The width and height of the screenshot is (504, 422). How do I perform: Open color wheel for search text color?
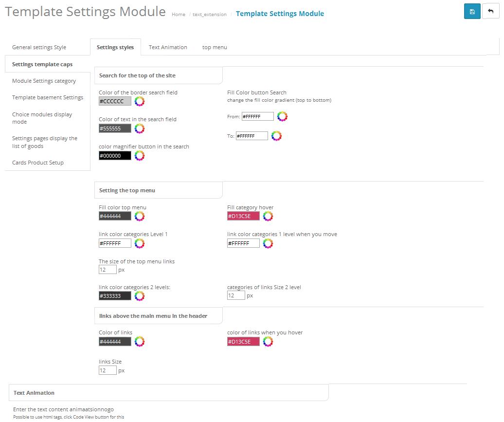[140, 128]
